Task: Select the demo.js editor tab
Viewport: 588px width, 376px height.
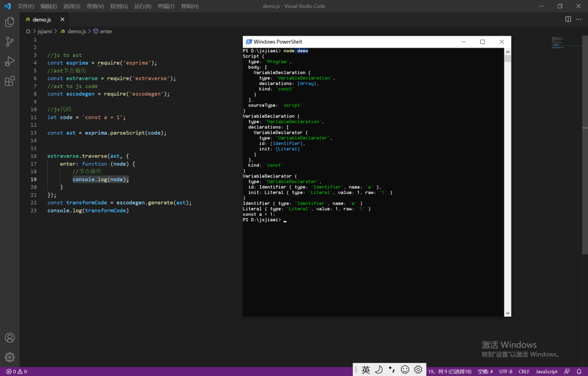Action: click(x=42, y=20)
